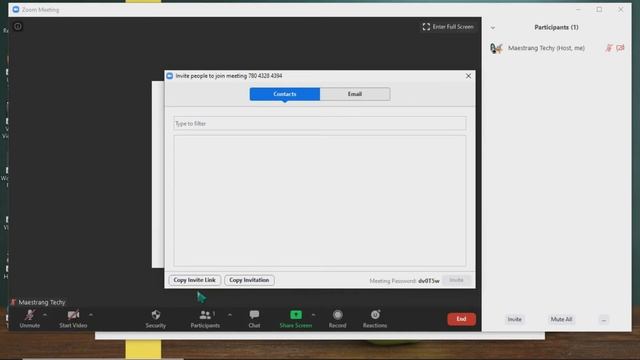Click the green Share Screen icon
The image size is (640, 360).
pos(296,315)
